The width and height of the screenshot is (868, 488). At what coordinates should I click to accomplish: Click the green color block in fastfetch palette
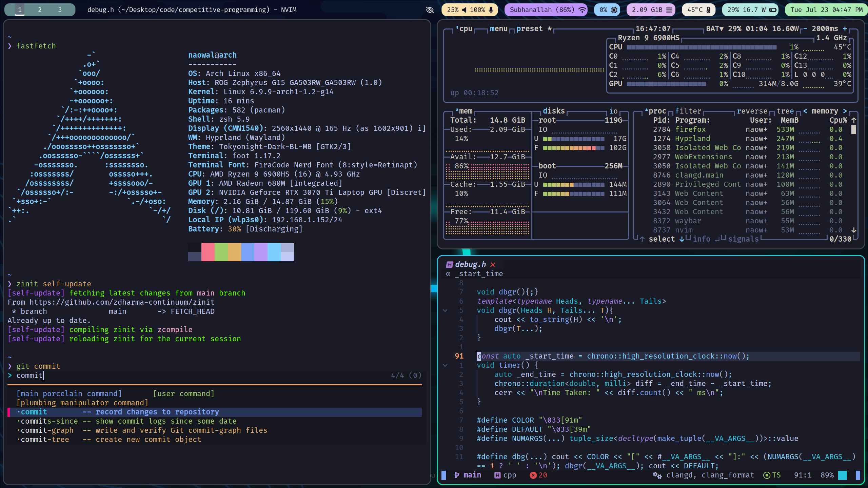[221, 252]
